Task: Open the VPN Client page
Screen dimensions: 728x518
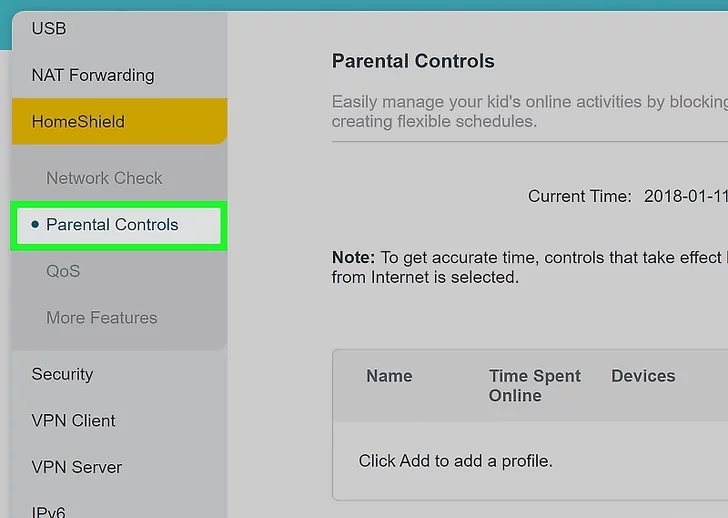Action: click(x=73, y=421)
